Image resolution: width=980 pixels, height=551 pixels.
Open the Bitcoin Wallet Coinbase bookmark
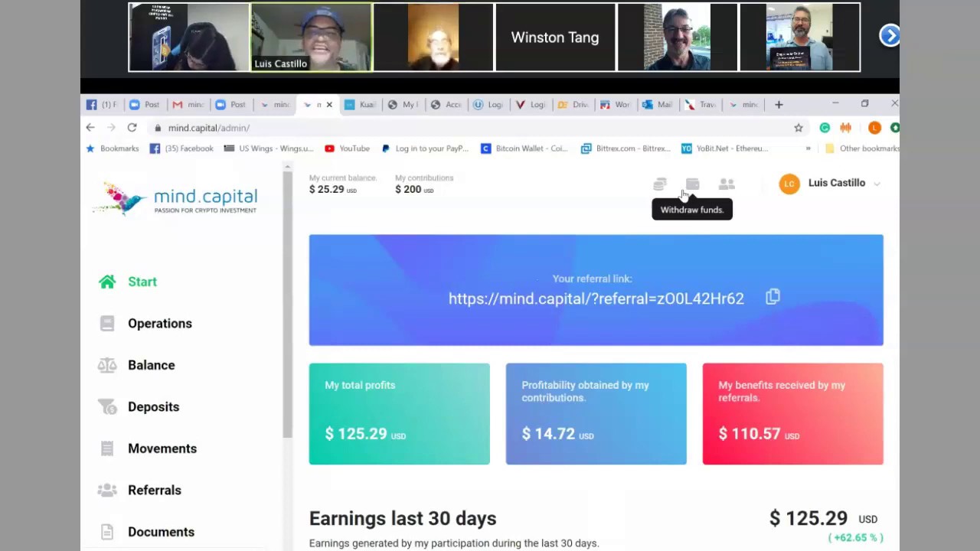(x=524, y=148)
